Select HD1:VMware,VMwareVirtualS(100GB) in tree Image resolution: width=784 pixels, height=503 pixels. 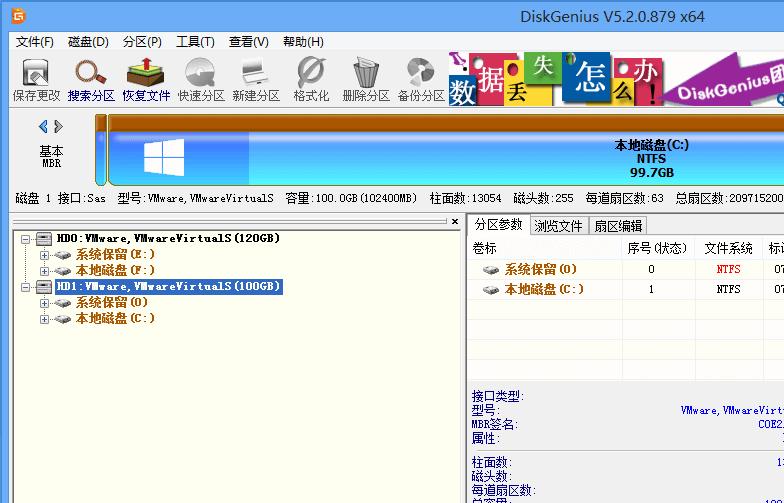click(x=169, y=286)
